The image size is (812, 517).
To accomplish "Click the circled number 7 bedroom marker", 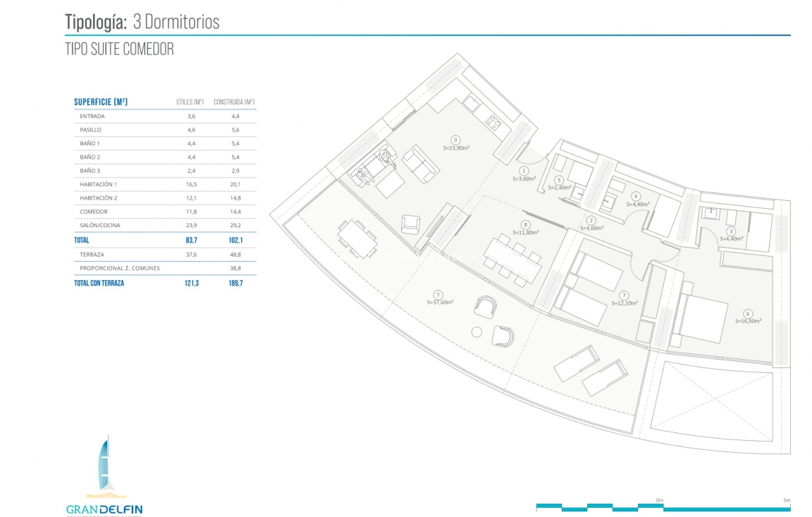I will pos(624,295).
